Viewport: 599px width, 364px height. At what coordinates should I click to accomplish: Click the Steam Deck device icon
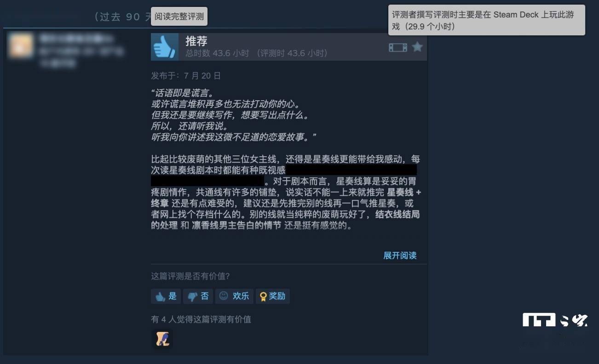pyautogui.click(x=397, y=47)
